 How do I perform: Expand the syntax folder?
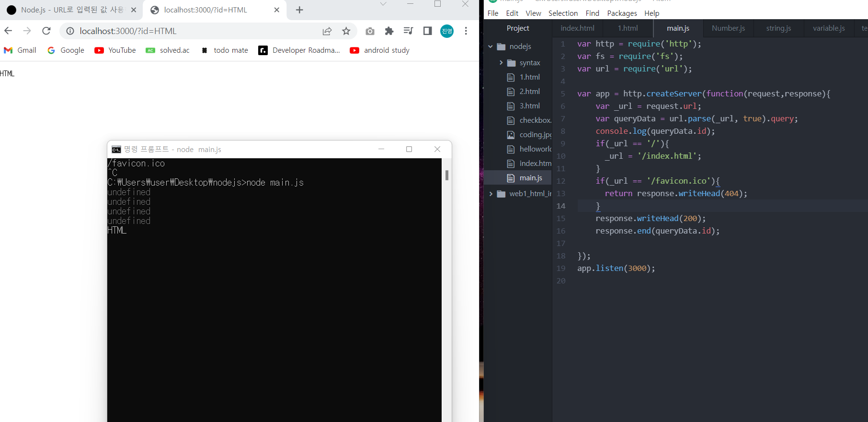501,63
